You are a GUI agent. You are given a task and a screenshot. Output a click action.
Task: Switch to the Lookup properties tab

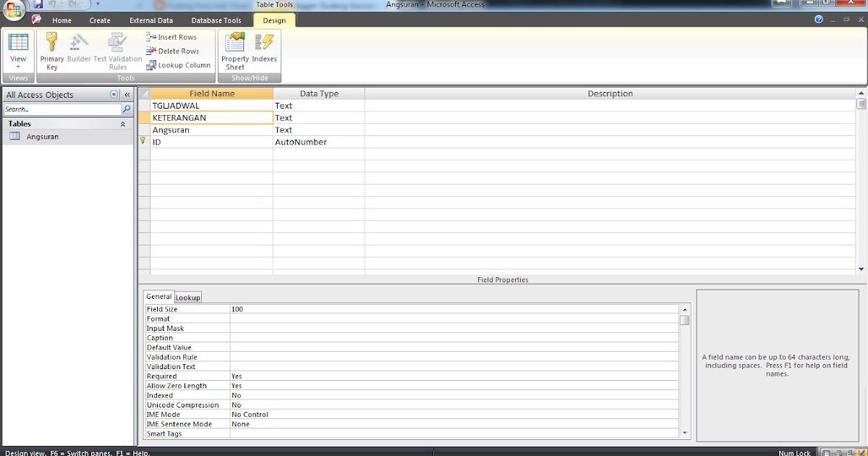(x=187, y=297)
